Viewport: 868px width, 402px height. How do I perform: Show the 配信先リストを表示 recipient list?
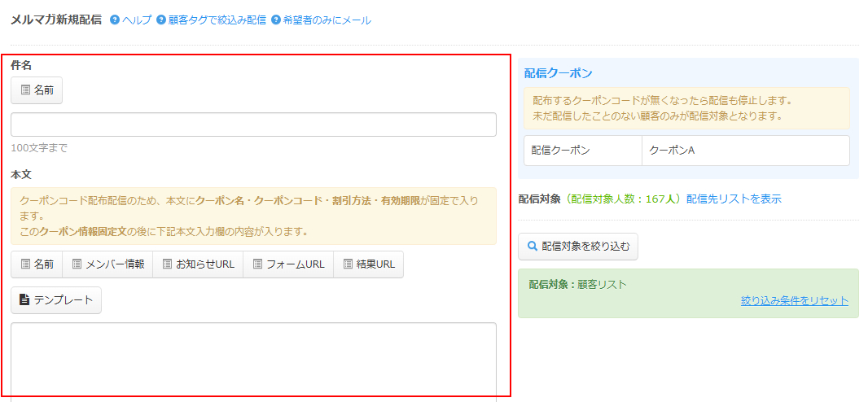click(734, 199)
